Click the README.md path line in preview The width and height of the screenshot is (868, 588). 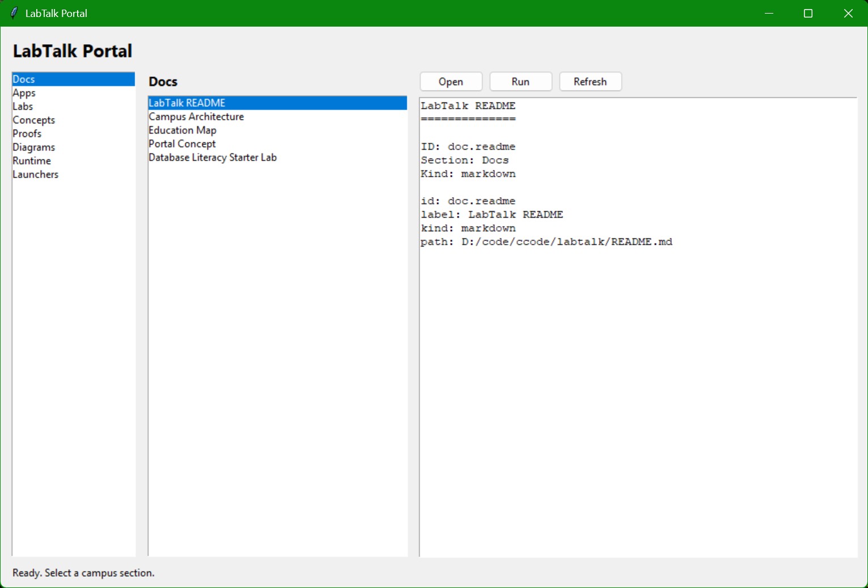tap(547, 242)
